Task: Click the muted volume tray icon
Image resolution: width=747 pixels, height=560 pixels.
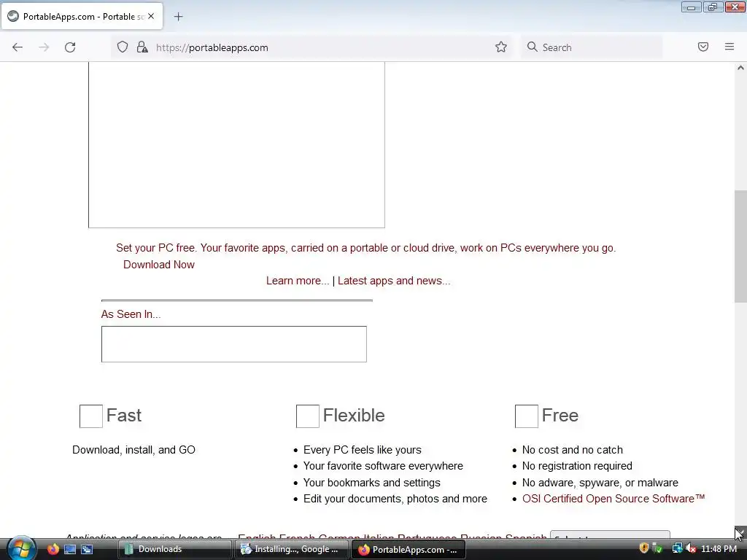Action: coord(691,548)
